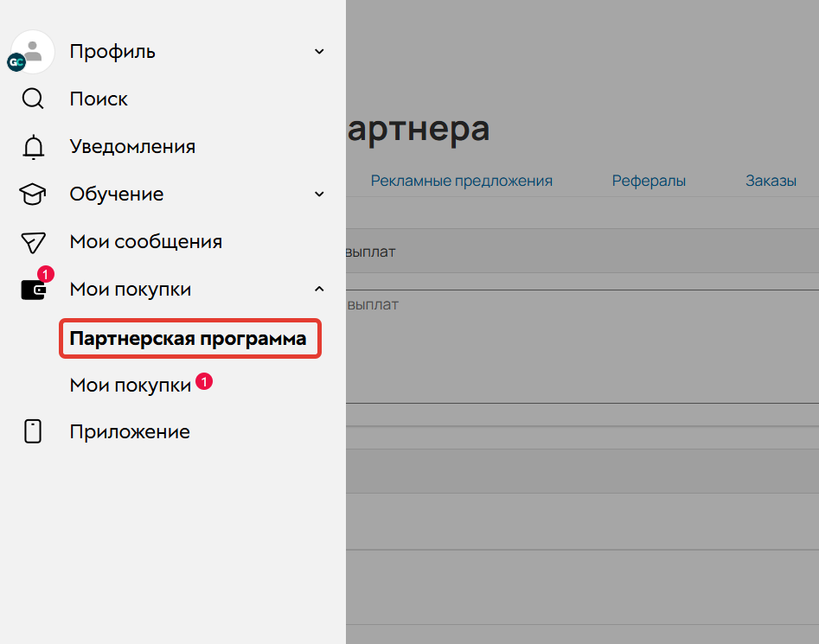Click the red badge next to Мои покупки
The image size is (819, 644).
point(203,381)
